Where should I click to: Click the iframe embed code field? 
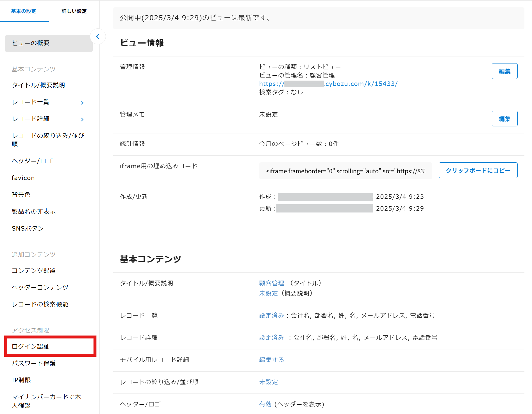(x=345, y=171)
